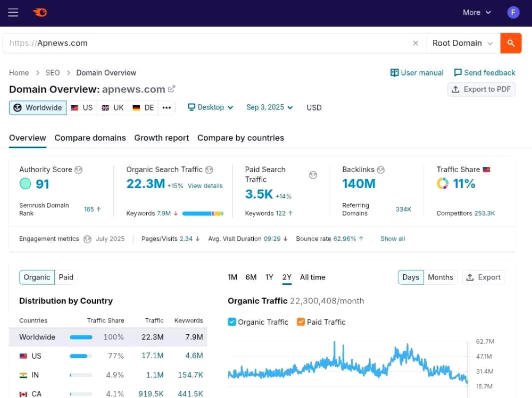Viewport: 532px width, 398px height.
Task: Open the Sep 3, 2025 date dropdown
Action: coord(269,107)
